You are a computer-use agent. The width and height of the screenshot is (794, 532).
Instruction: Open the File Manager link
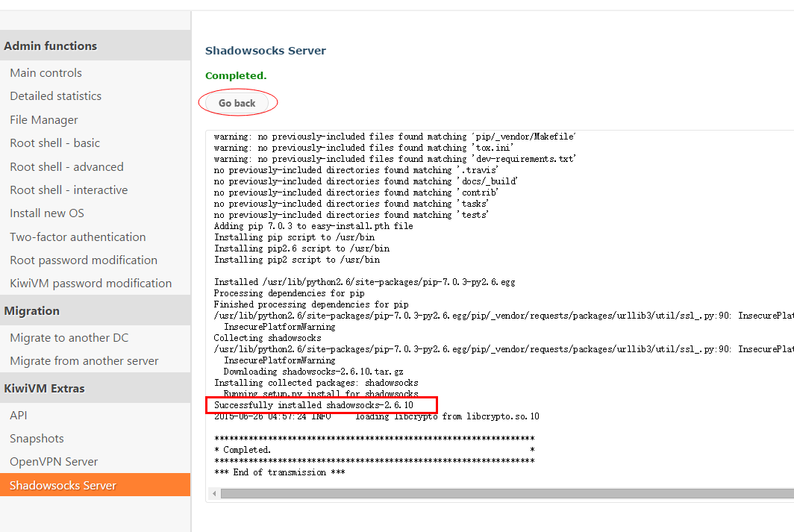click(44, 120)
